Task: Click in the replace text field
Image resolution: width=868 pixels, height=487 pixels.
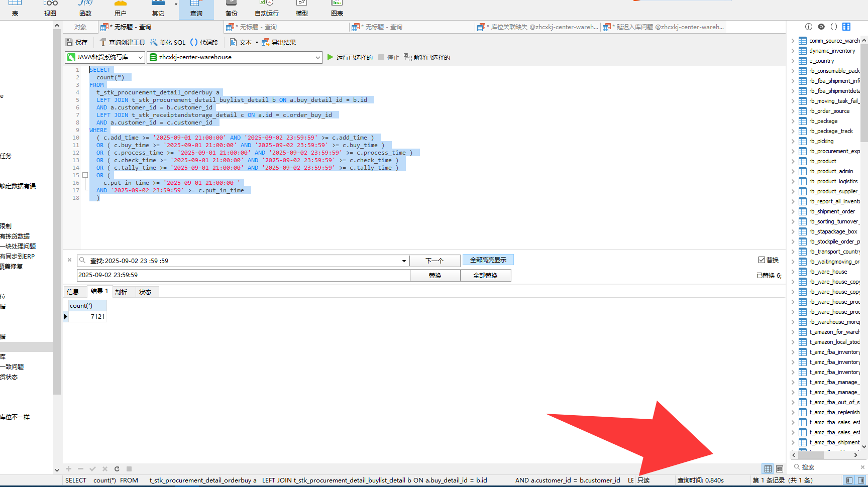Action: point(243,275)
